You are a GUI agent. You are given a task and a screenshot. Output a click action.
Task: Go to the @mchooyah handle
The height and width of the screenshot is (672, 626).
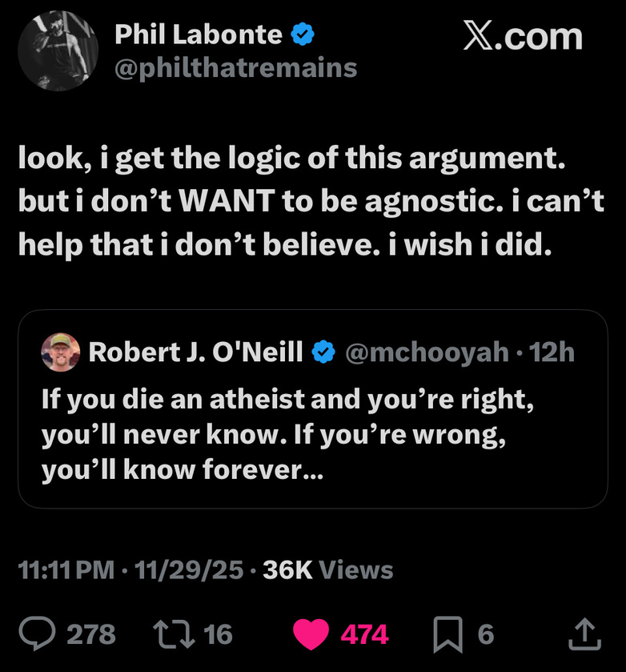[427, 352]
